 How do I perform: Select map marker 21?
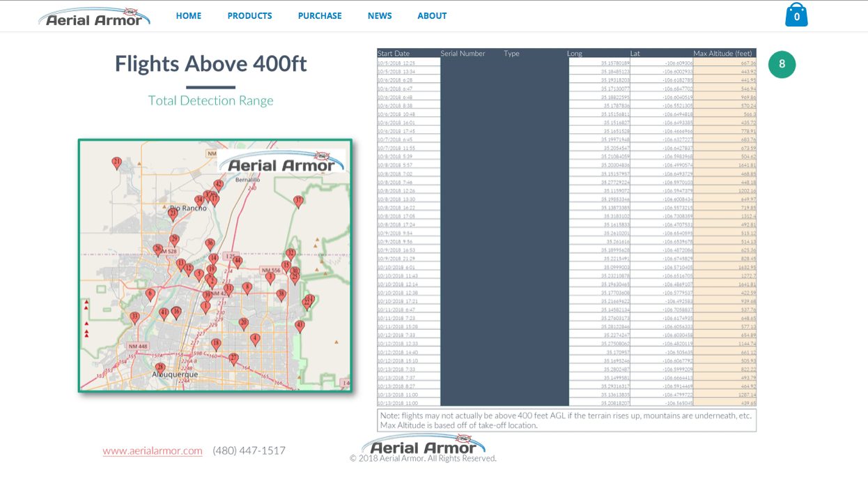tap(117, 163)
